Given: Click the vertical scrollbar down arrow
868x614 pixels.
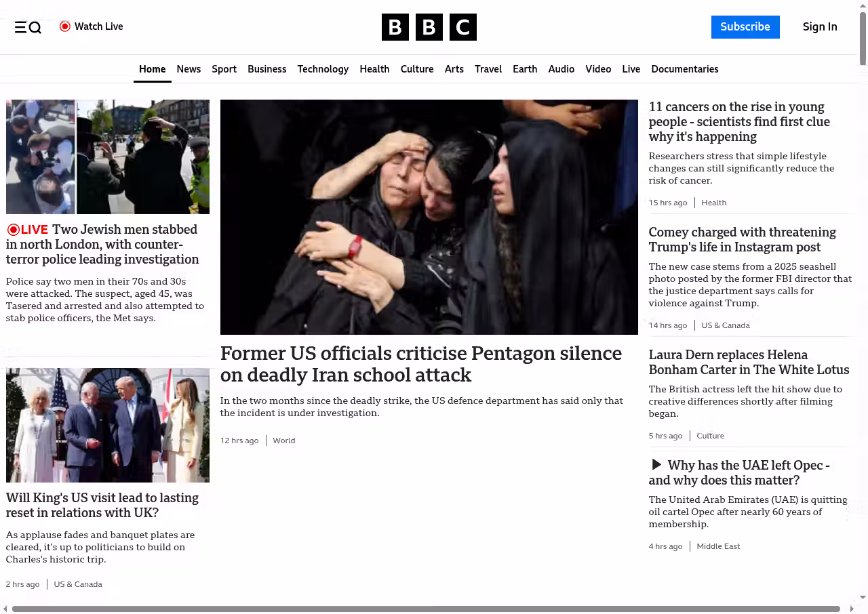Looking at the screenshot, I should 863,598.
